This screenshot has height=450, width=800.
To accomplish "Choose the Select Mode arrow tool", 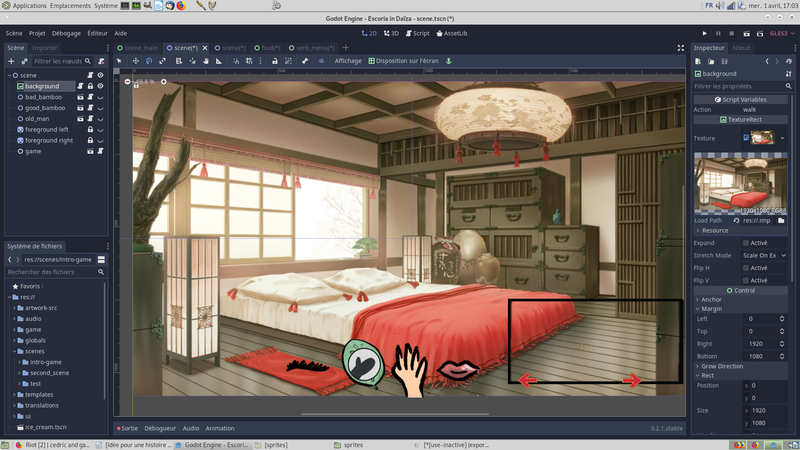I will pyautogui.click(x=119, y=61).
